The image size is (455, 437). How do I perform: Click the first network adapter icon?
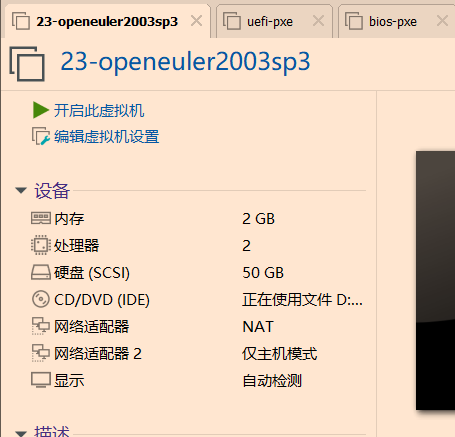[x=41, y=326]
